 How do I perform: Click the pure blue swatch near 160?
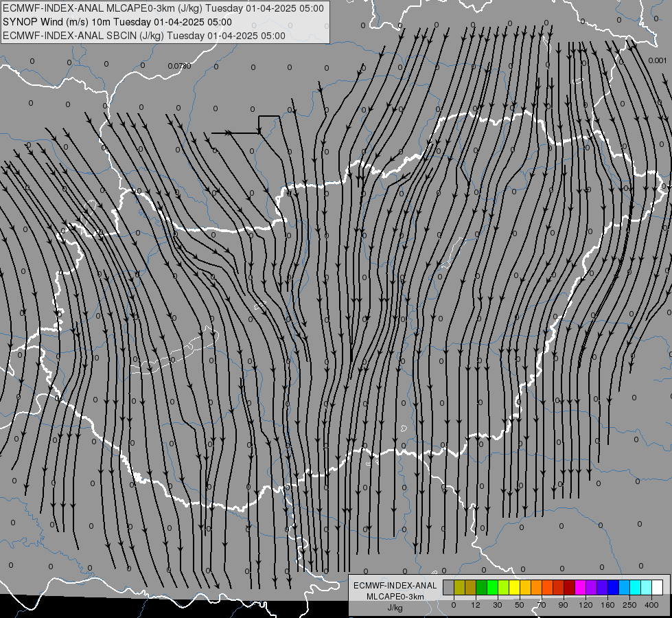click(614, 587)
